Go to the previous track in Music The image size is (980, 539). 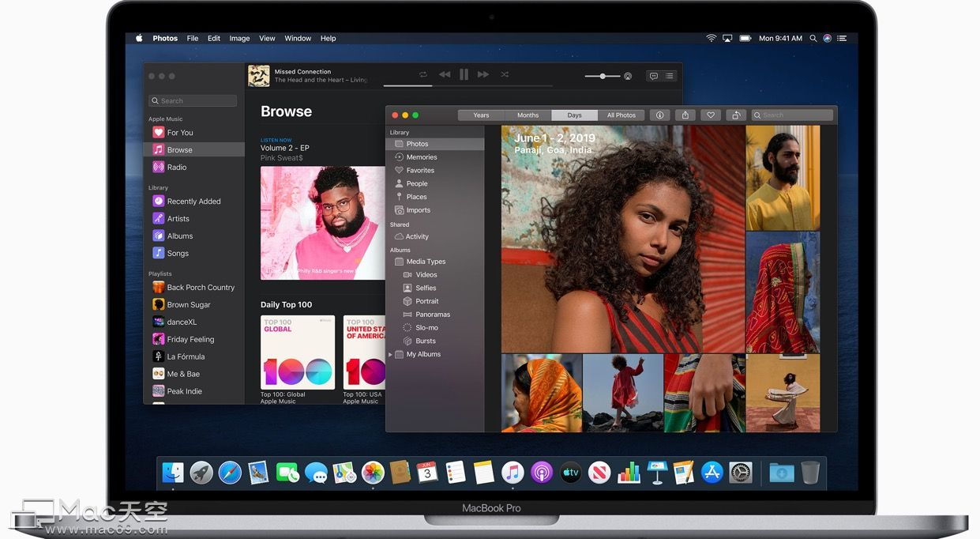[x=445, y=74]
